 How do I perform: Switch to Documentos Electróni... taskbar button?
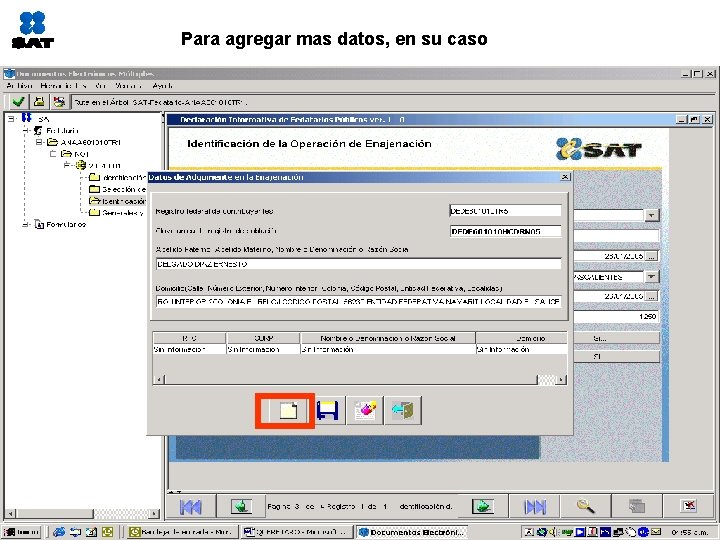(x=412, y=532)
